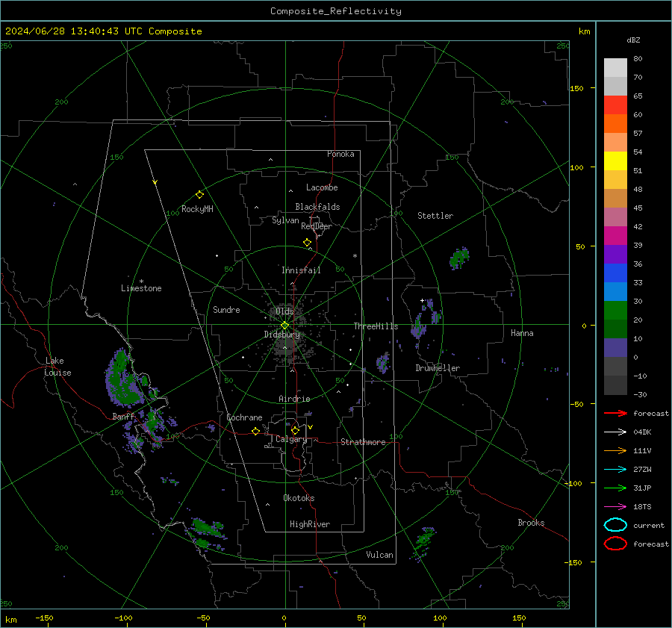This screenshot has width=672, height=628.
Task: Click the Olds label near radar center
Action: tap(284, 311)
